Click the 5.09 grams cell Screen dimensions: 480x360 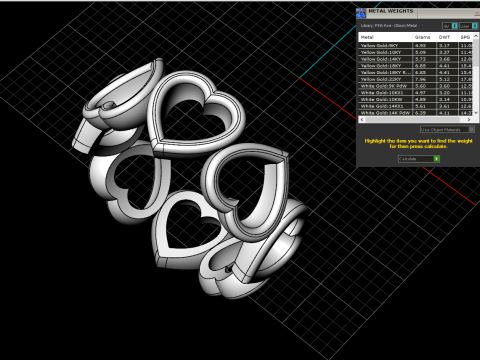(x=424, y=52)
